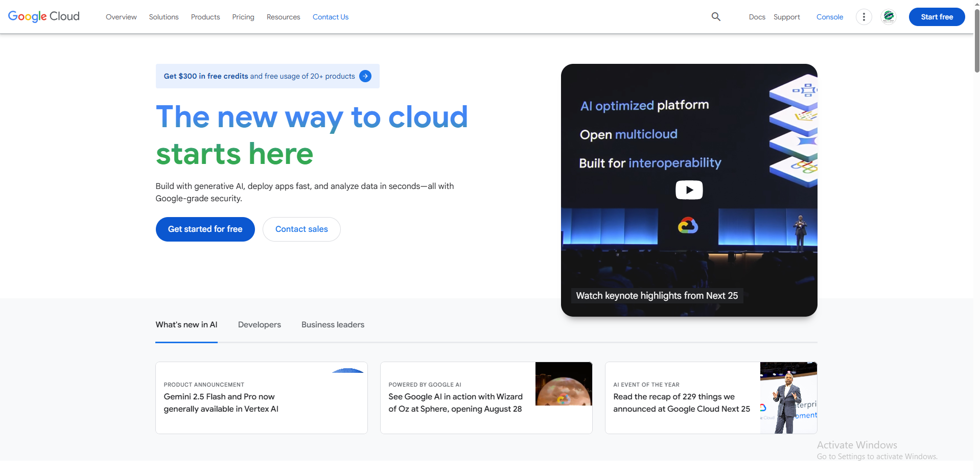Switch to the Business leaders tab

coord(333,325)
